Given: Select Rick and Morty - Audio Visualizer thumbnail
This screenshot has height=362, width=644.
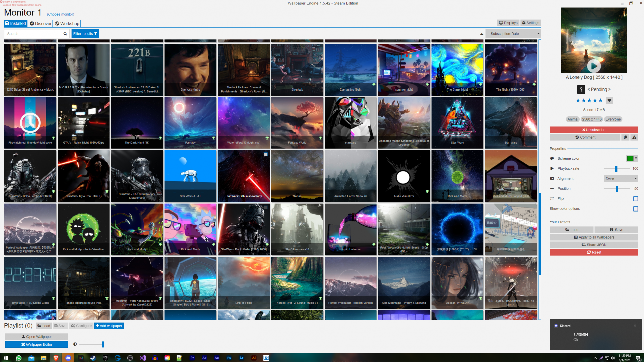Looking at the screenshot, I should click(x=84, y=230).
